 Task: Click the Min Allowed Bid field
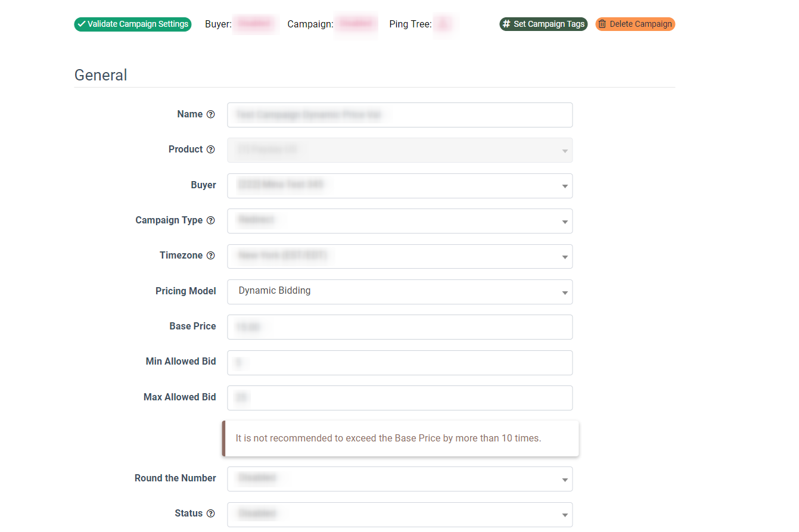click(399, 362)
